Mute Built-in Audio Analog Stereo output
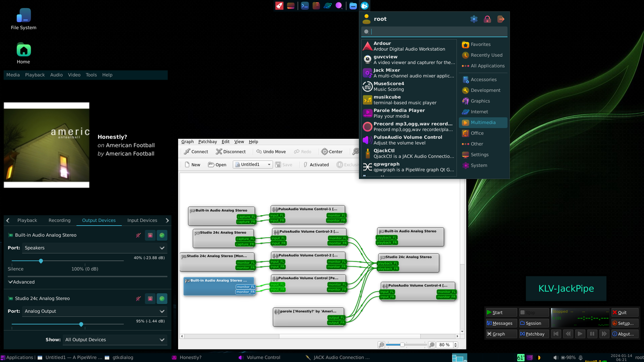Screen dimensions: 644x362 pyautogui.click(x=138, y=235)
